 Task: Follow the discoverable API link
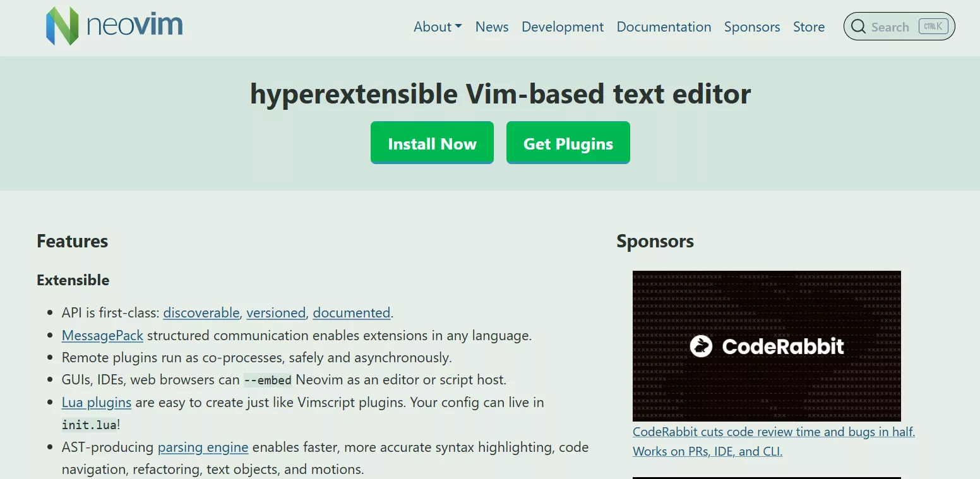pyautogui.click(x=201, y=312)
